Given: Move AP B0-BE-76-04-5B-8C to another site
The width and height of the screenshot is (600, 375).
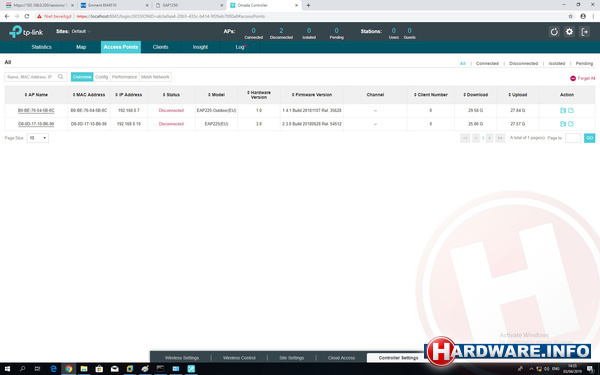Looking at the screenshot, I should [562, 110].
